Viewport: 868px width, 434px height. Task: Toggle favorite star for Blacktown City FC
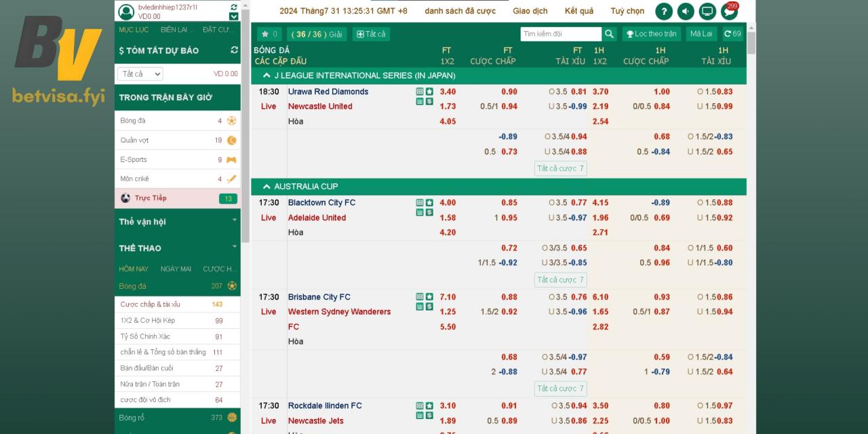[x=429, y=203]
